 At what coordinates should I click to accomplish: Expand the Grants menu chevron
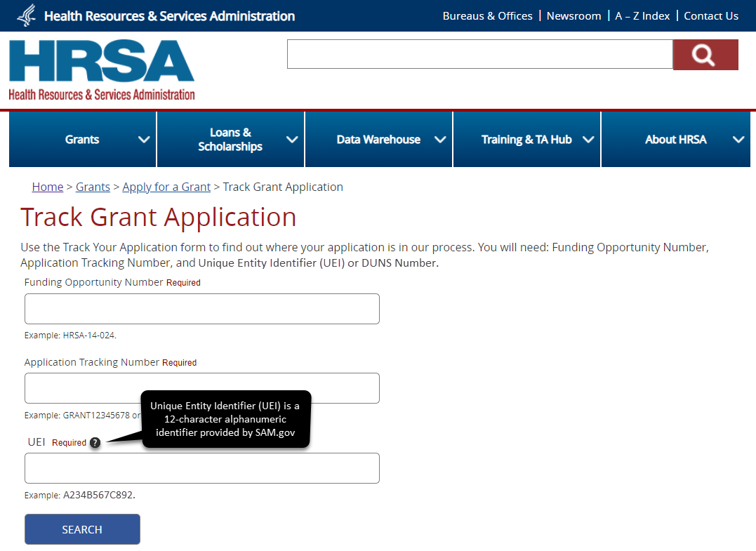pos(144,140)
